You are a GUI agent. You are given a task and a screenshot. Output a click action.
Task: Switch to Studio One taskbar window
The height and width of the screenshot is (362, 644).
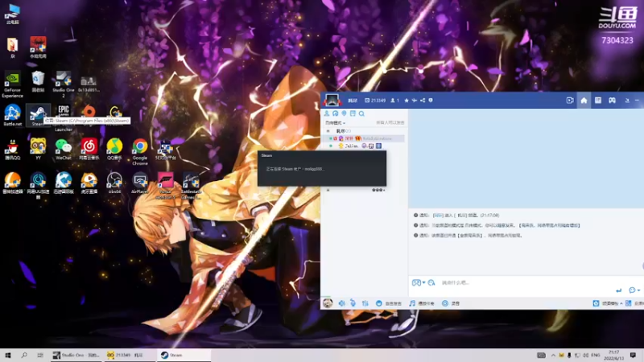[x=76, y=355]
